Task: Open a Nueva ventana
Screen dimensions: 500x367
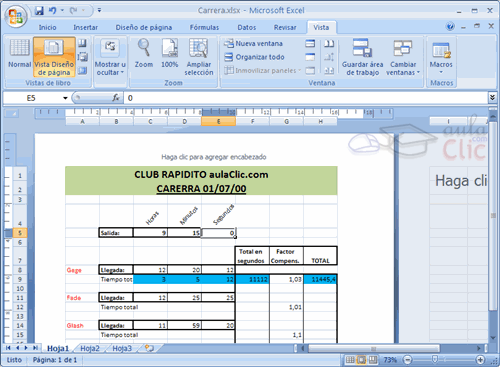Action: pos(254,43)
